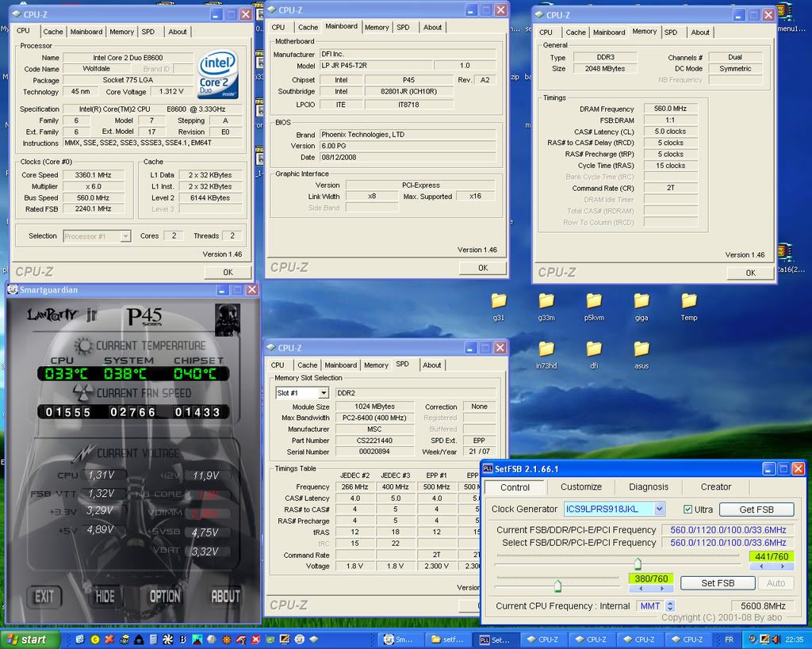Viewport: 812px width, 649px height.
Task: Click the g31 folder icon
Action: pyautogui.click(x=498, y=302)
